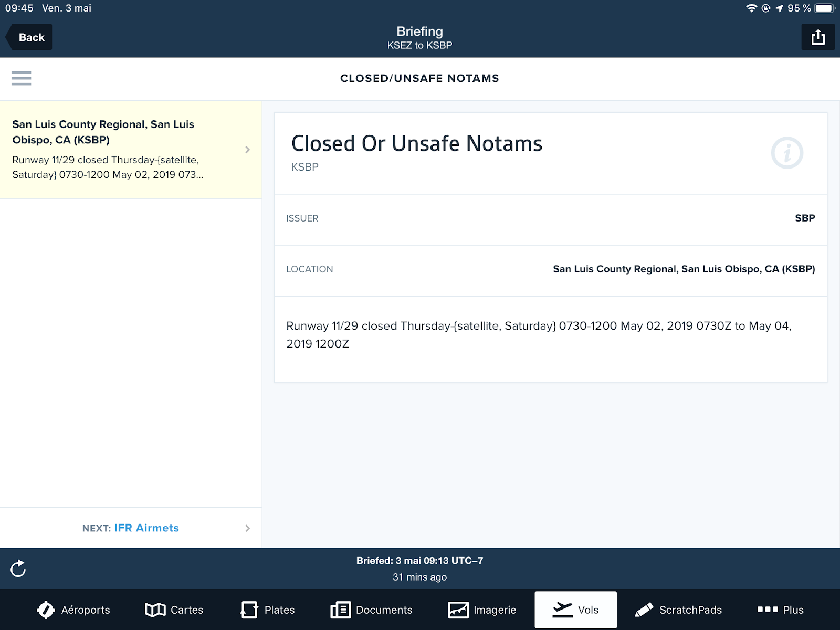840x630 pixels.
Task: Switch to the Documents tab
Action: click(x=371, y=610)
